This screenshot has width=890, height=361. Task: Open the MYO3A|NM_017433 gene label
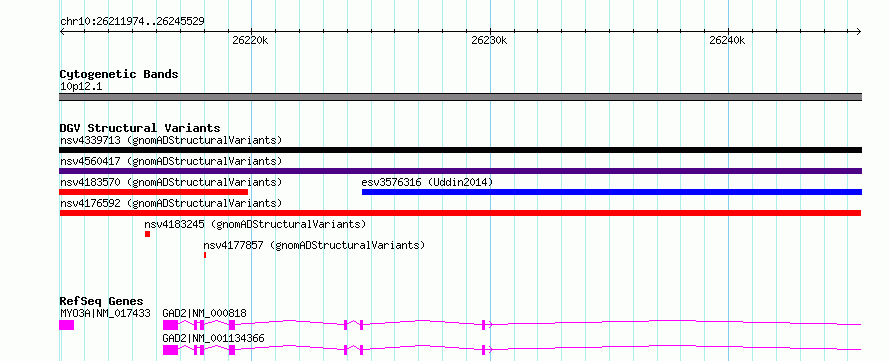105,313
